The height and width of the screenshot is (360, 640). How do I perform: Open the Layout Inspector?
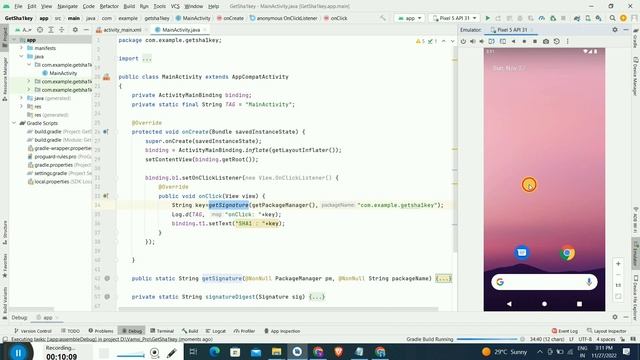(607, 331)
